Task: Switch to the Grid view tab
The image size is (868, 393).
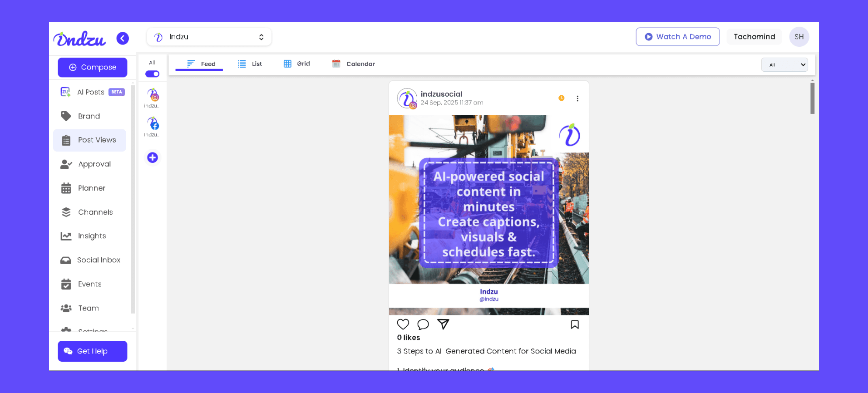Action: pos(296,64)
